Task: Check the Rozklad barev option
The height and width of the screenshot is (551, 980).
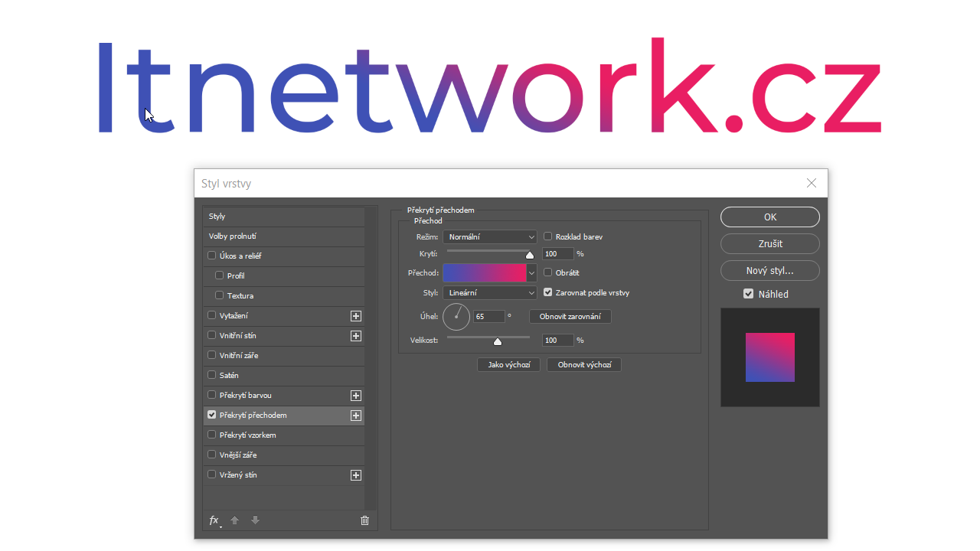Action: coord(547,236)
